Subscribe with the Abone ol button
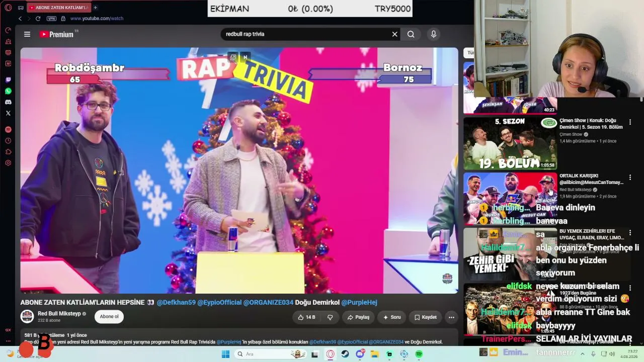644x362 pixels. pyautogui.click(x=109, y=317)
